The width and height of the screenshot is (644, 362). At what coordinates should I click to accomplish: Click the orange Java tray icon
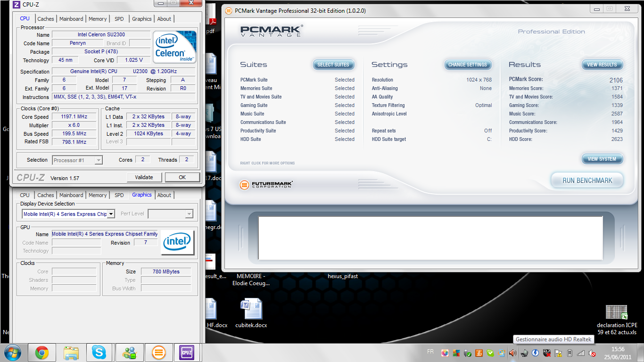click(x=479, y=353)
